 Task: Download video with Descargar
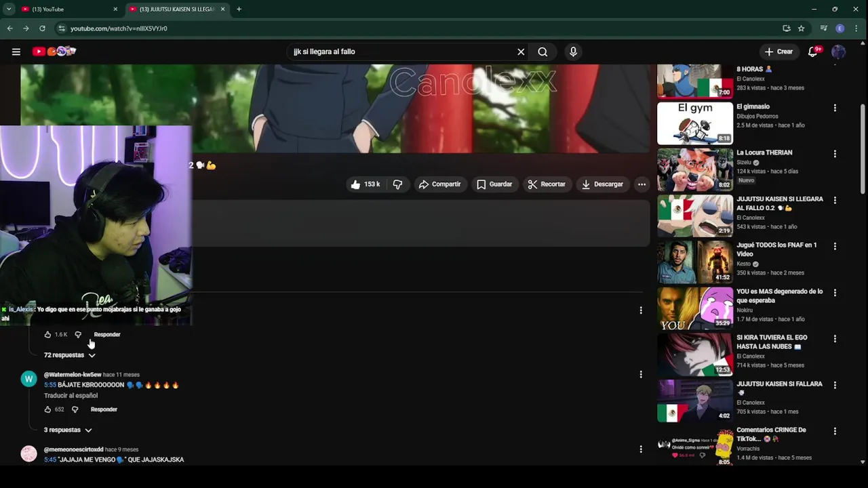point(602,184)
